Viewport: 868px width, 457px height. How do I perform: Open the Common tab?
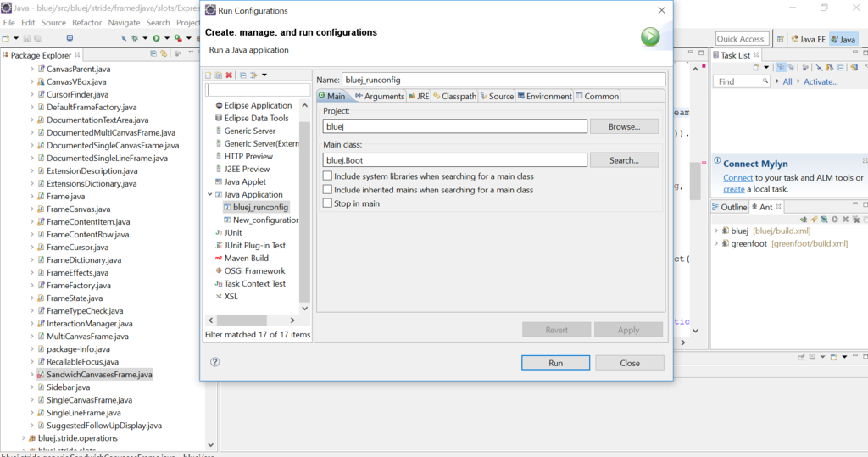click(x=598, y=96)
